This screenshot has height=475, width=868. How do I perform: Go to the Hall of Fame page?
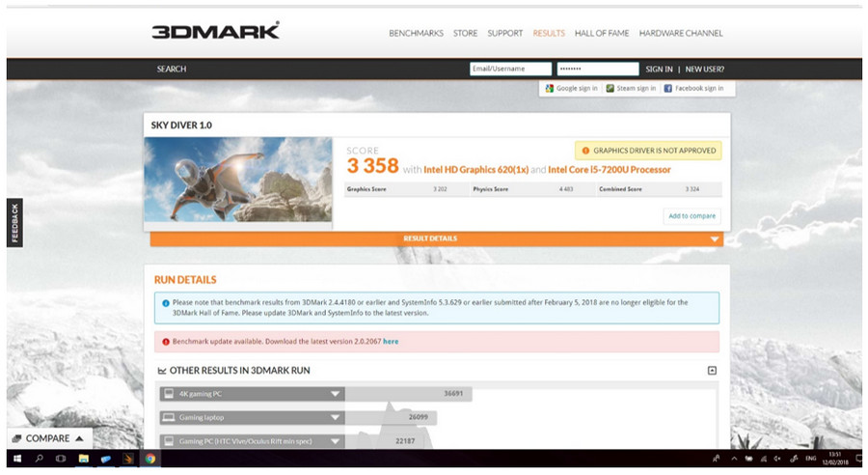[x=601, y=33]
